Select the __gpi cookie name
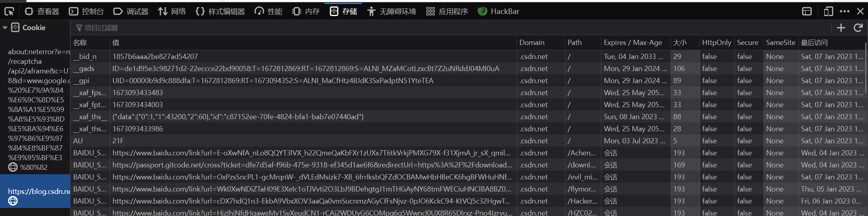 click(81, 81)
